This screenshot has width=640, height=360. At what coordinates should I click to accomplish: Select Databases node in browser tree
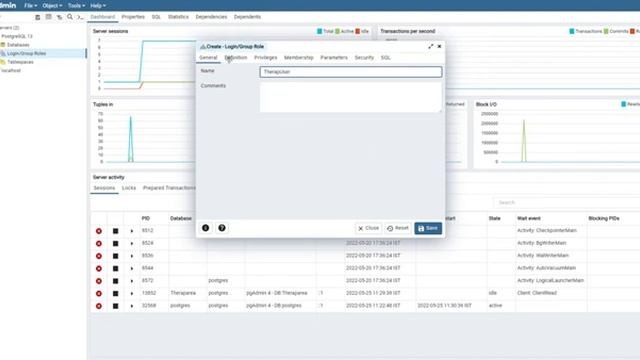point(18,45)
